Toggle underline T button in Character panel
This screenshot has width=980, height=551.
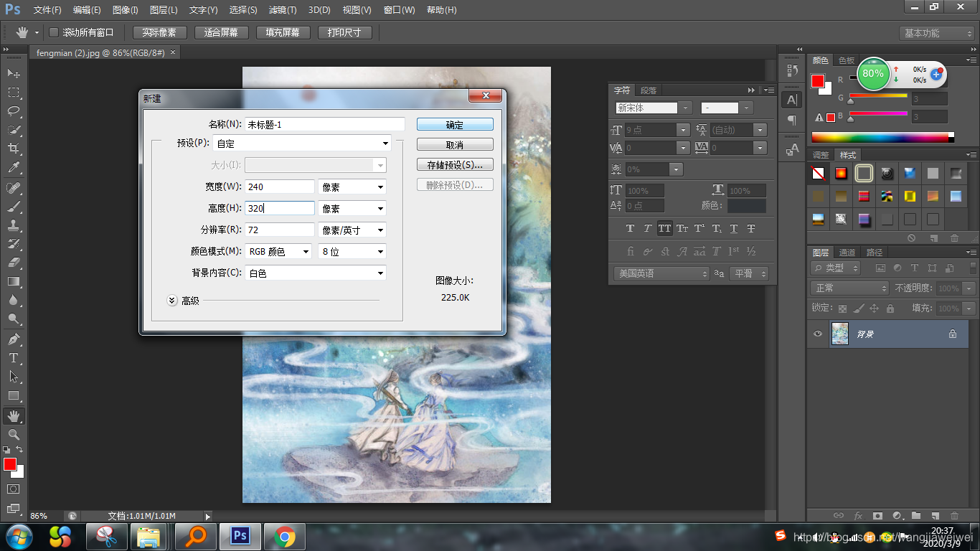coord(734,228)
